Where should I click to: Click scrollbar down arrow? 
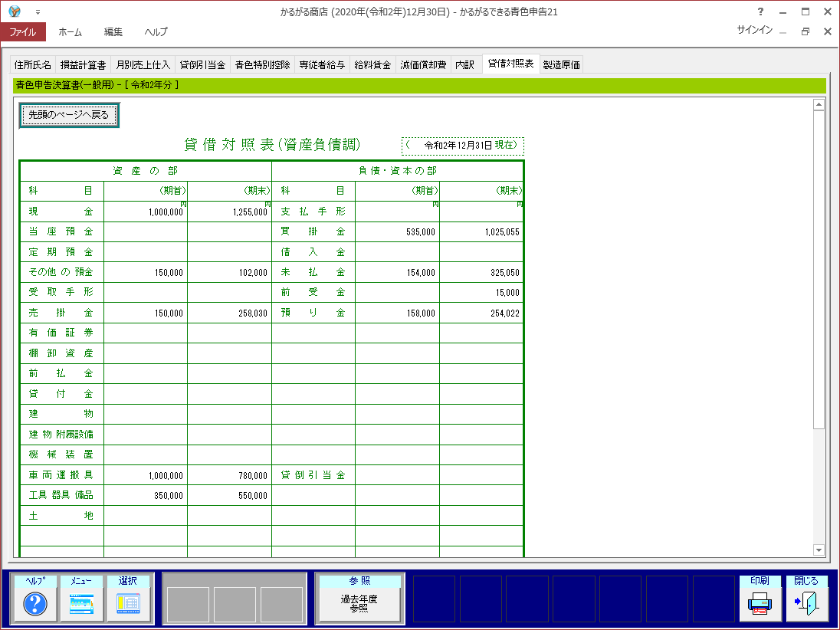819,550
